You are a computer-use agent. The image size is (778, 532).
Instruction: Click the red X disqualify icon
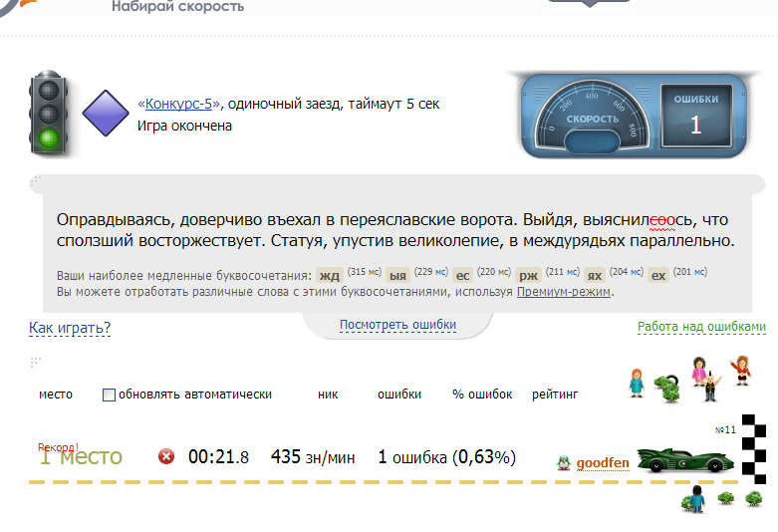(166, 456)
